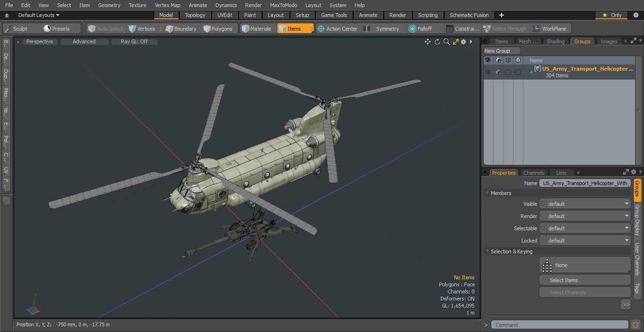Toggle visibility eye of US_Army_Transport_Helicopter group
This screenshot has height=332, width=644.
point(487,72)
